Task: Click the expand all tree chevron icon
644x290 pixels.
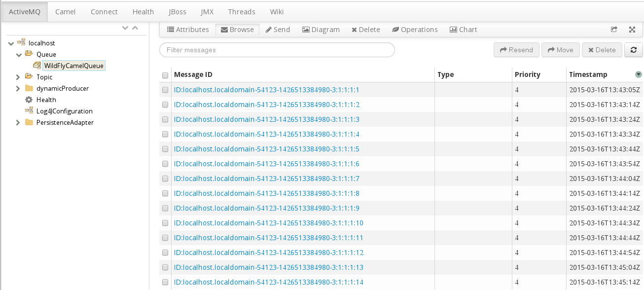Action: click(x=125, y=28)
